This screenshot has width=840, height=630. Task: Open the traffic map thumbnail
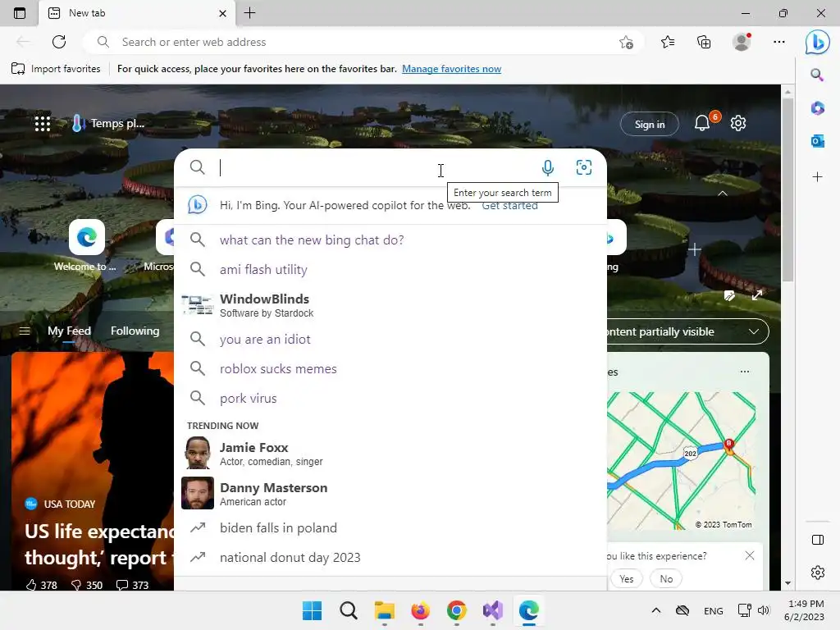(x=682, y=461)
